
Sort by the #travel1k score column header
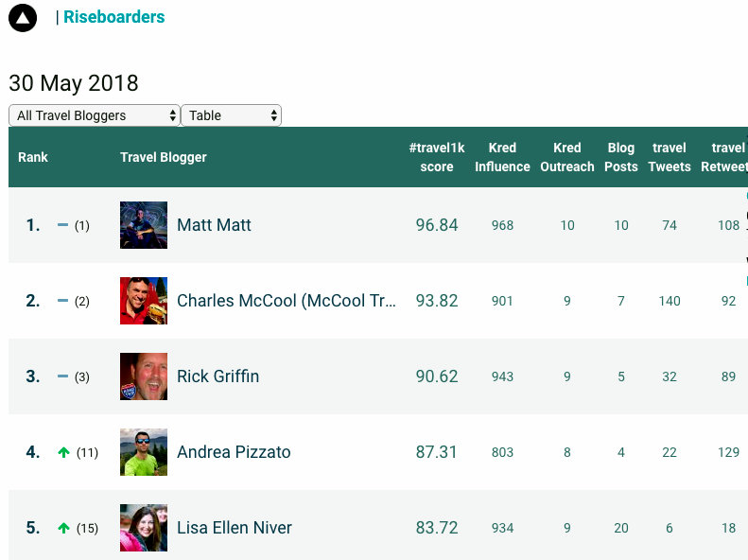coord(437,157)
